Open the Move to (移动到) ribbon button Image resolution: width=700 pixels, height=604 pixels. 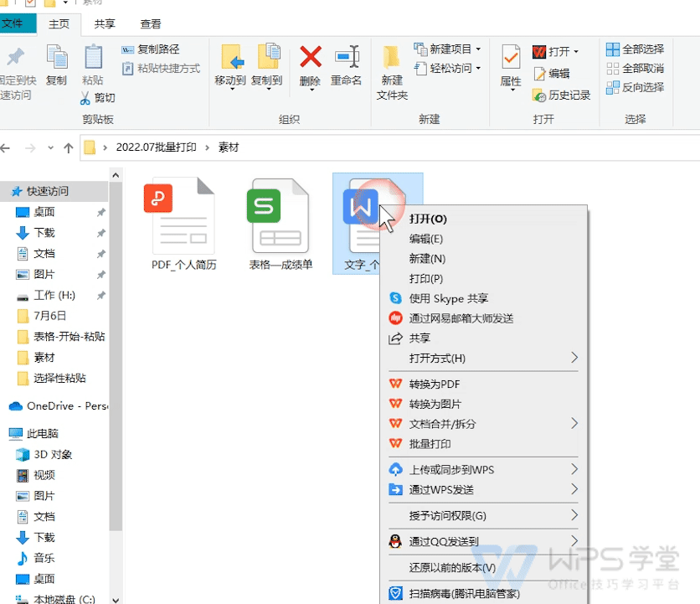[x=230, y=66]
